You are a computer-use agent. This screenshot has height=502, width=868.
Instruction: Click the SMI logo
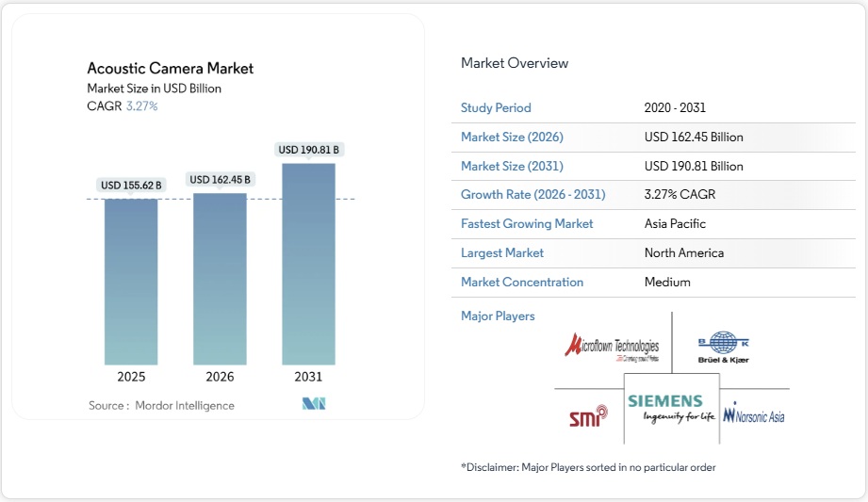(588, 415)
